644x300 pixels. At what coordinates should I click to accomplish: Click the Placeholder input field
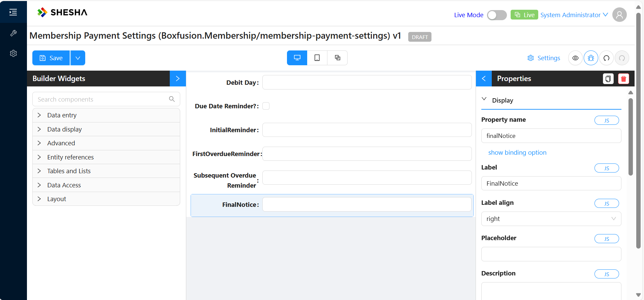551,254
